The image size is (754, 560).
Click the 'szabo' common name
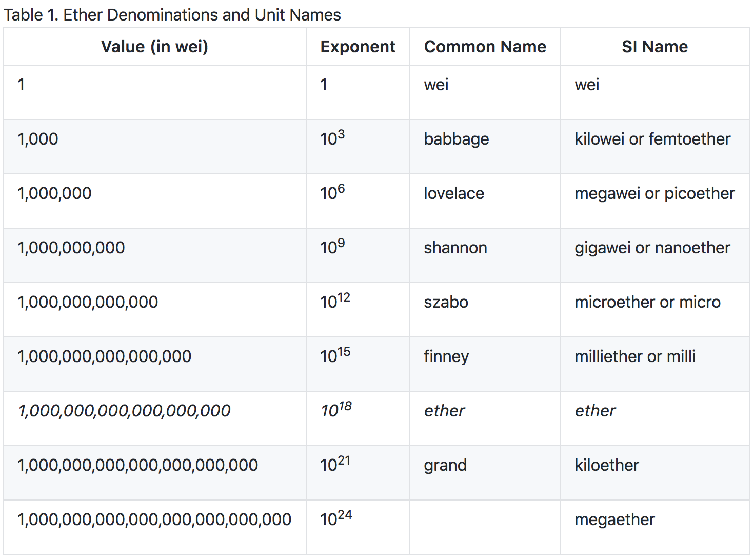[x=446, y=302]
